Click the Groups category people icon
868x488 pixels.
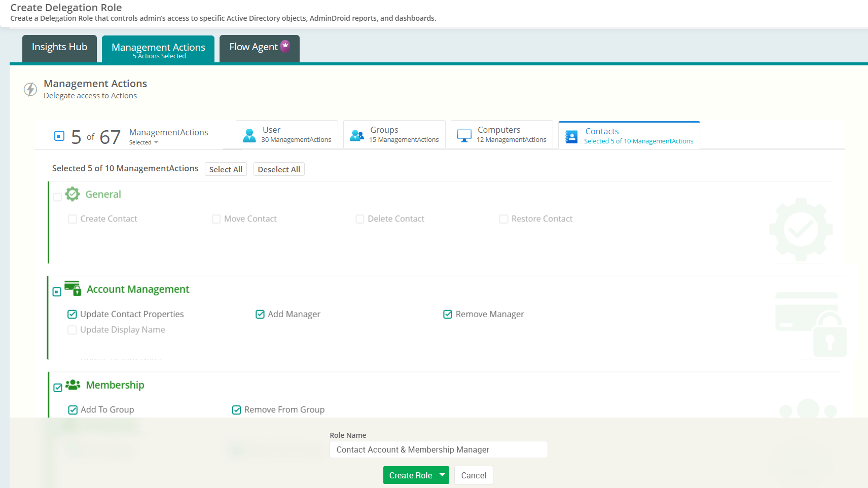click(357, 135)
